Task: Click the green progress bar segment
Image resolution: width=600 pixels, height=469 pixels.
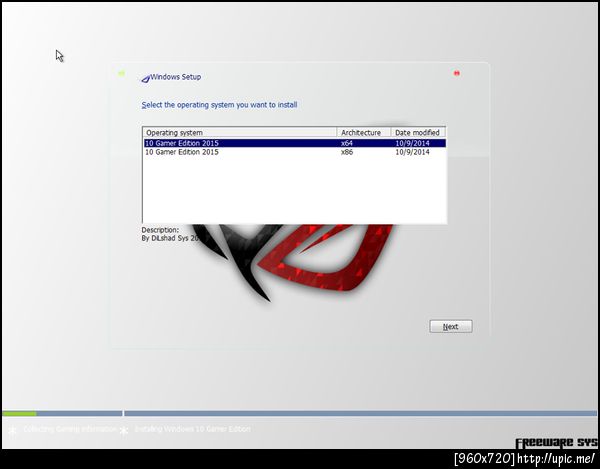Action: (19, 414)
